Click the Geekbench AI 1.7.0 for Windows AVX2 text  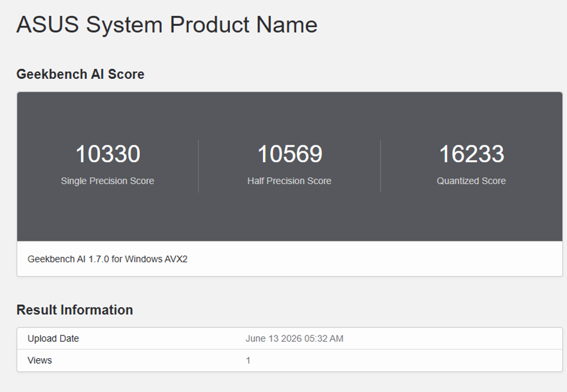pos(107,259)
